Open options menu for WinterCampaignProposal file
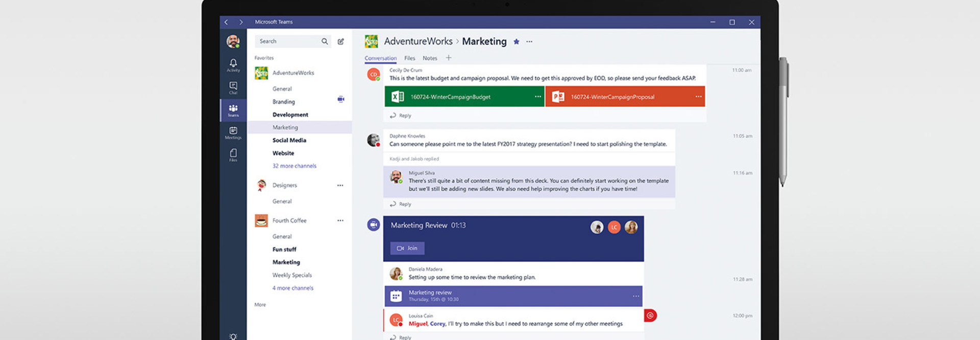Image resolution: width=980 pixels, height=340 pixels. click(x=698, y=96)
